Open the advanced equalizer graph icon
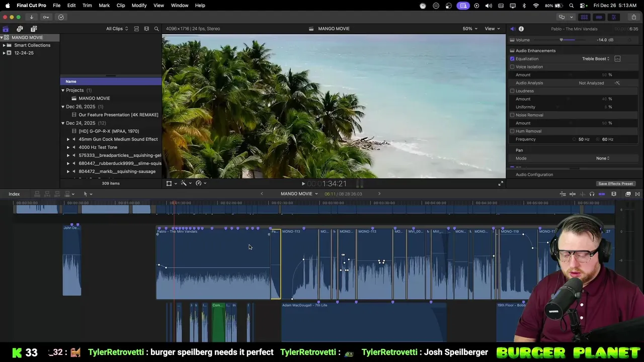This screenshot has width=644, height=362. click(x=617, y=59)
